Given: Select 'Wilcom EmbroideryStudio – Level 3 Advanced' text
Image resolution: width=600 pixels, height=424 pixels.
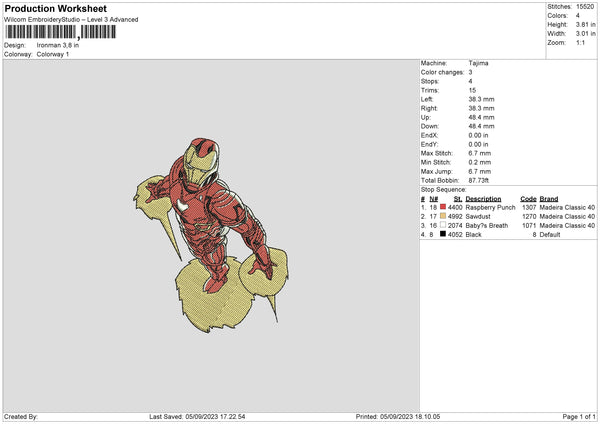Looking at the screenshot, I should coord(71,20).
